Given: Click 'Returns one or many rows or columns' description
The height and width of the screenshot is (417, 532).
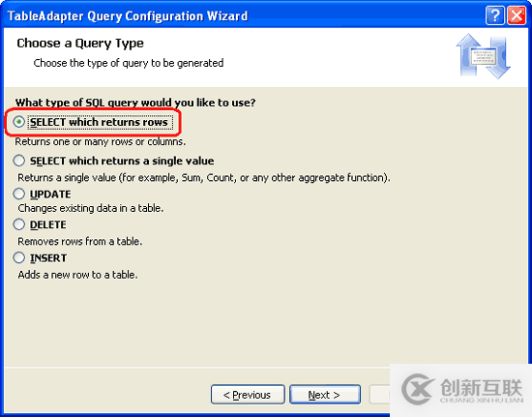Looking at the screenshot, I should [101, 141].
